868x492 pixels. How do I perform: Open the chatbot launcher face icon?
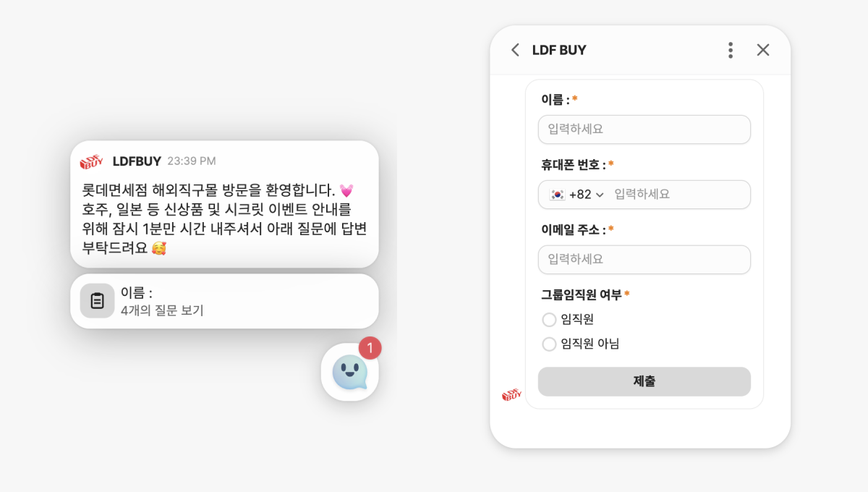click(350, 372)
